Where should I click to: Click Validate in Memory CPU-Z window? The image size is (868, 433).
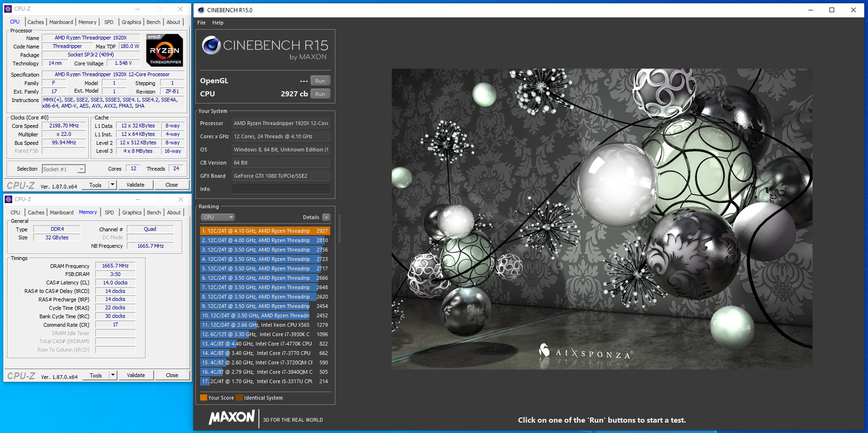click(136, 375)
